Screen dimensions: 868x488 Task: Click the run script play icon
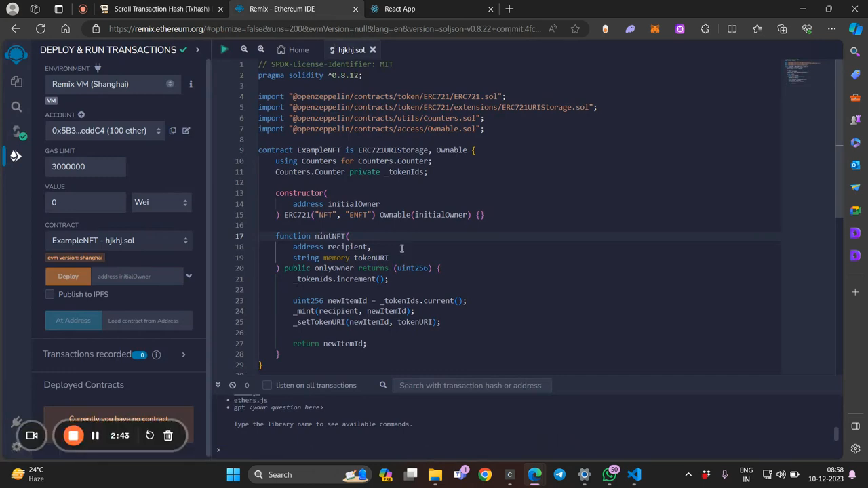[x=224, y=49]
